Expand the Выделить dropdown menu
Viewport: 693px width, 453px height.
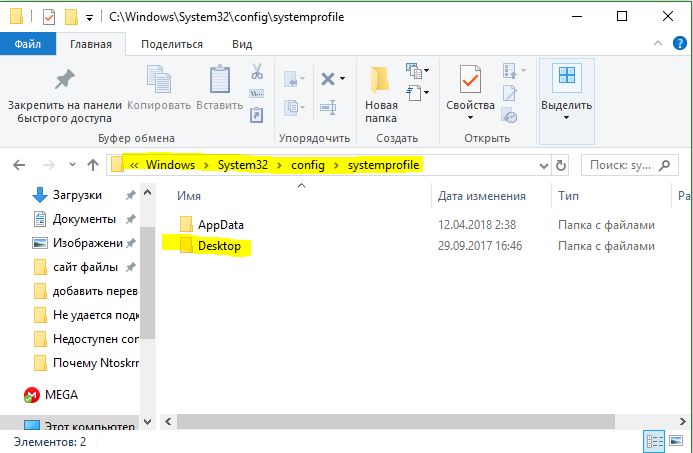click(x=566, y=102)
